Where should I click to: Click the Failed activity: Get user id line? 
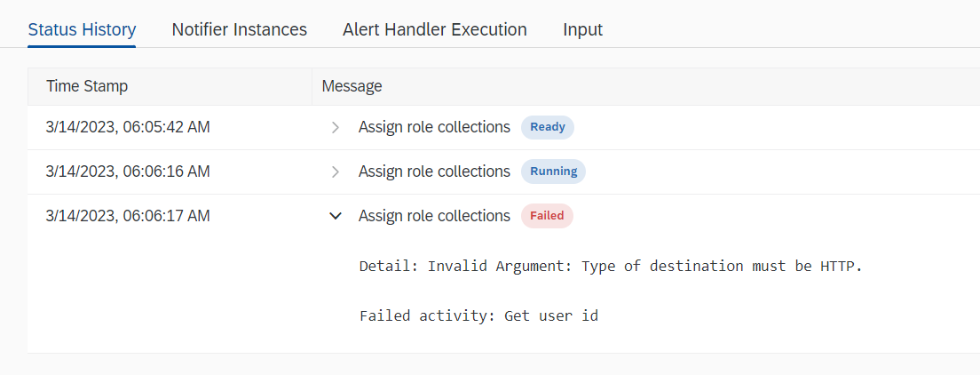478,315
